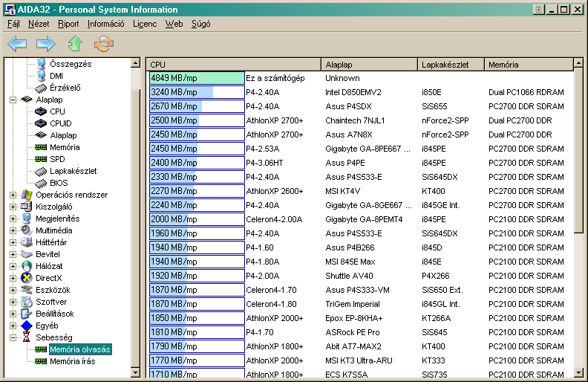Click the Egyéb blue diamond icon
This screenshot has width=588, height=382.
point(27,326)
